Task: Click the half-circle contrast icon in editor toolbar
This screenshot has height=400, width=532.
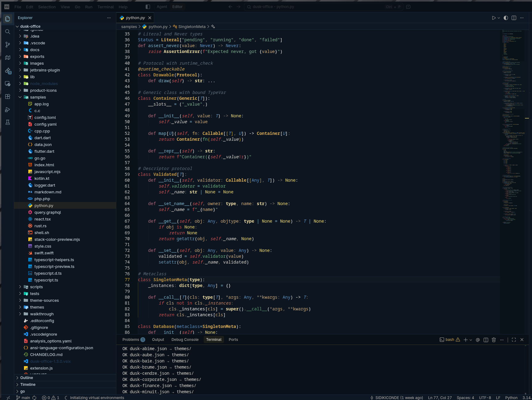Action: click(506, 18)
